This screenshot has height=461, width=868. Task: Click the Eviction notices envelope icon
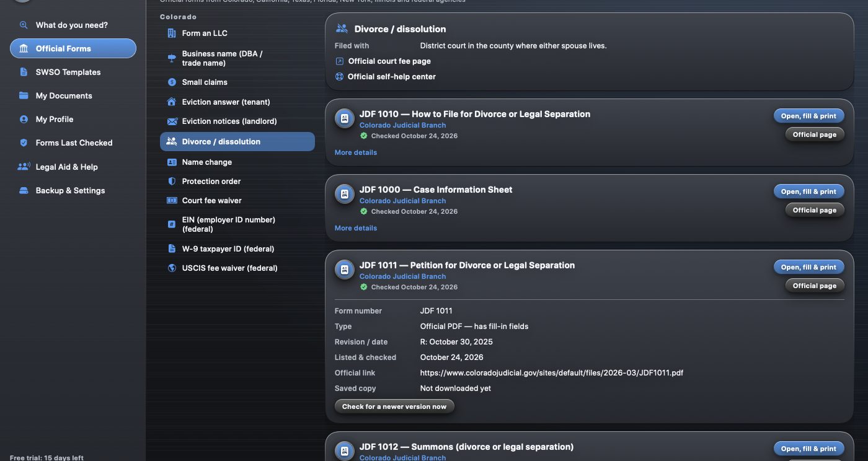[172, 121]
